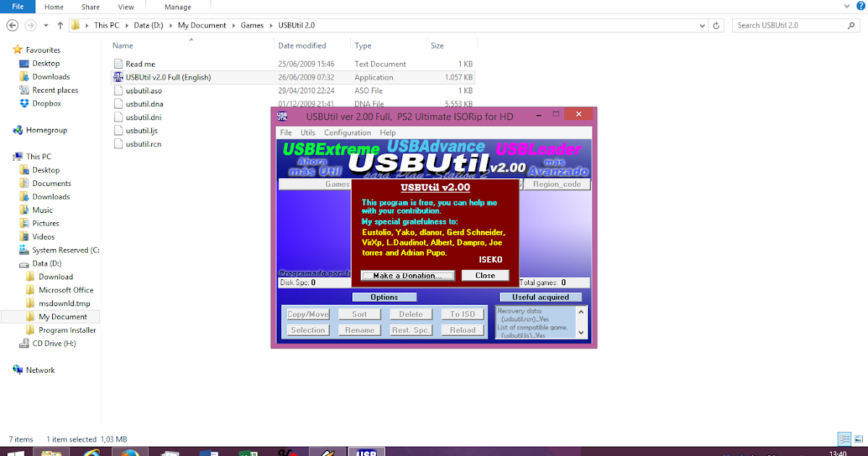This screenshot has height=456, width=868.
Task: Open Firefox from the taskbar
Action: [129, 453]
